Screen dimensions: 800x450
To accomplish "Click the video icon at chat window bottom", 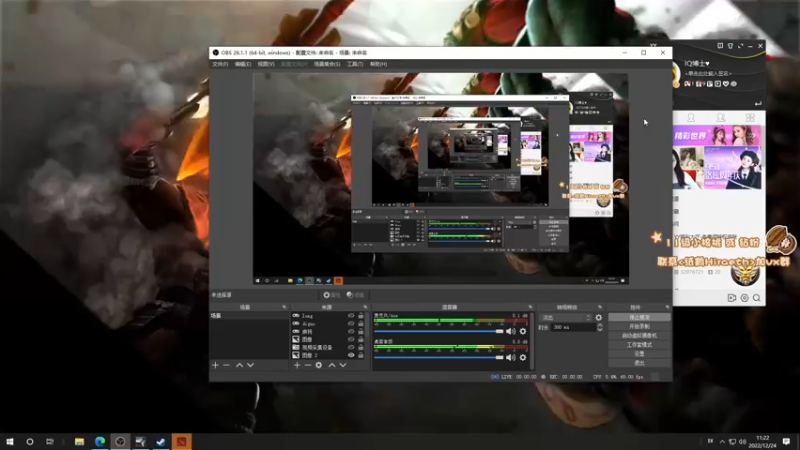I will click(x=732, y=297).
